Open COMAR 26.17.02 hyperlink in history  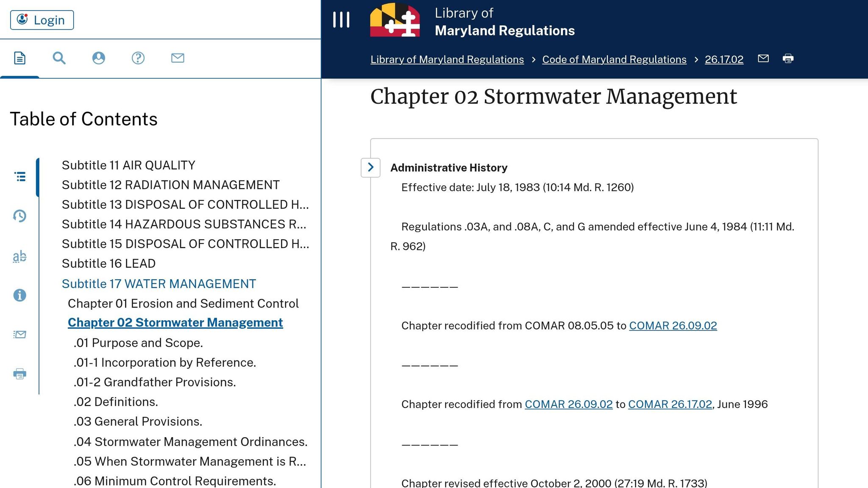pos(670,404)
